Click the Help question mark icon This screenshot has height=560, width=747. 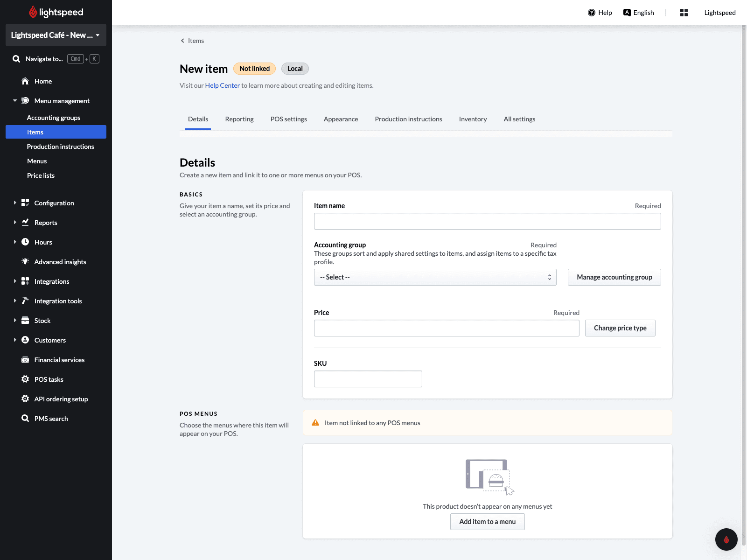pos(592,13)
